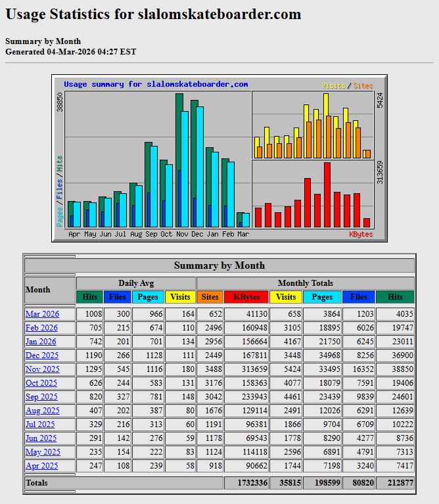The height and width of the screenshot is (504, 439).
Task: Open the Jun 2025 monthly report
Action: click(x=41, y=438)
